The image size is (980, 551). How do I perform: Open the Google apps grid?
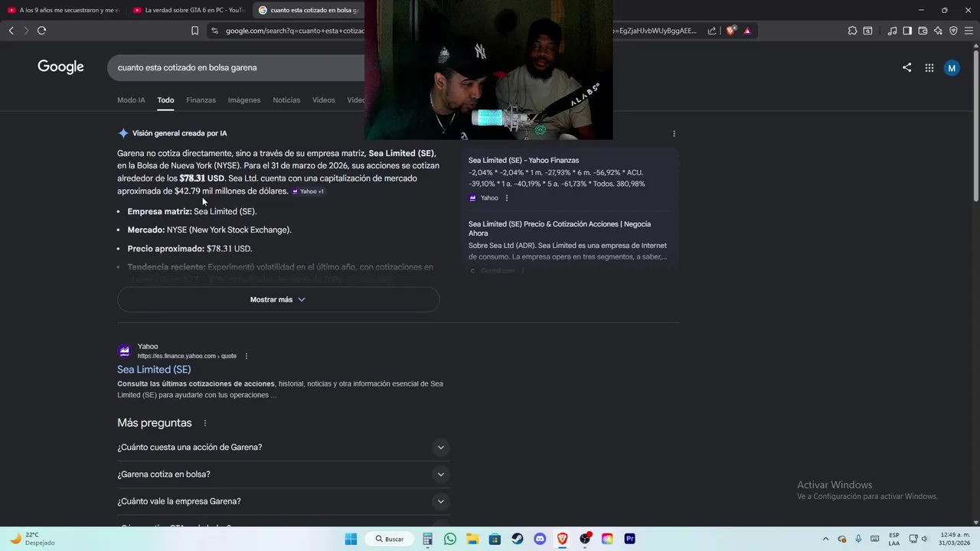pyautogui.click(x=929, y=67)
